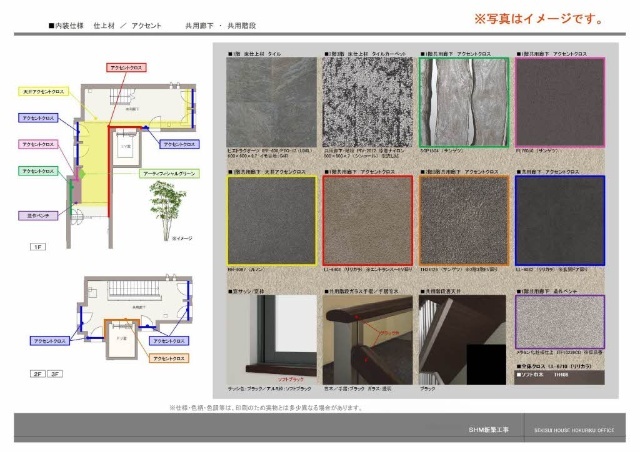Open the window sash frame photo
Image resolution: width=640 pixels, height=452 pixels.
(271, 340)
